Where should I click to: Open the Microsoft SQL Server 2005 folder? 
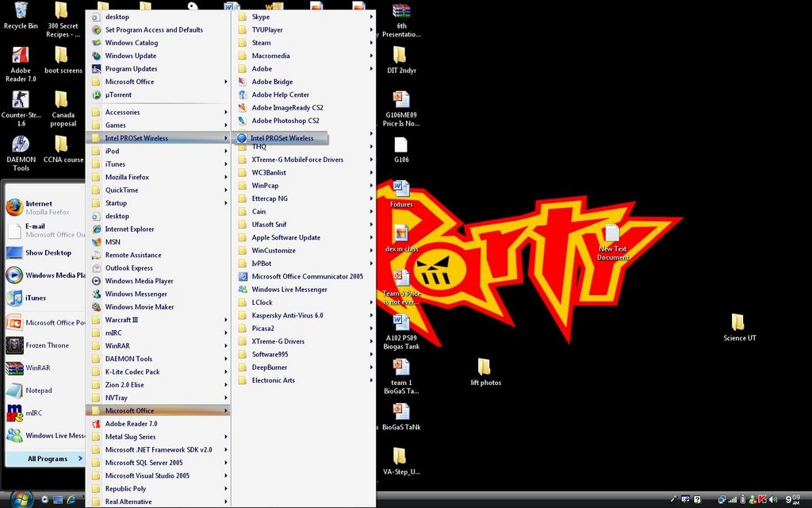tap(158, 463)
